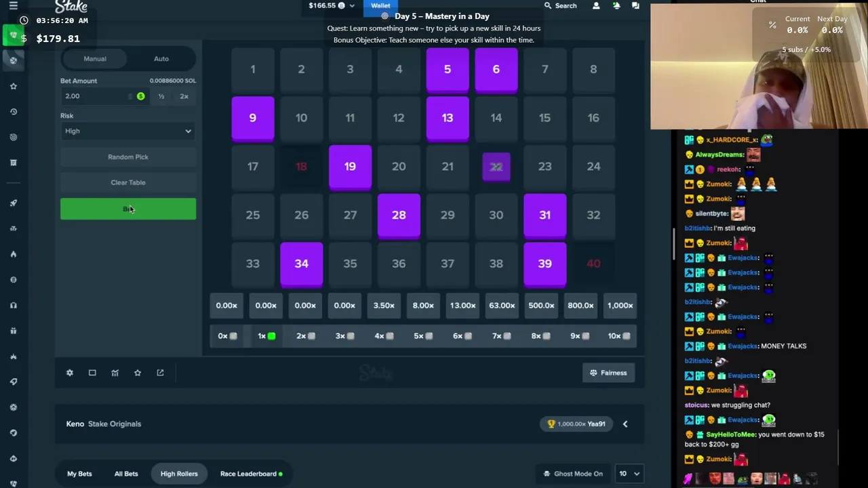Open the hamburger menu in Stake sidebar

(x=13, y=5)
